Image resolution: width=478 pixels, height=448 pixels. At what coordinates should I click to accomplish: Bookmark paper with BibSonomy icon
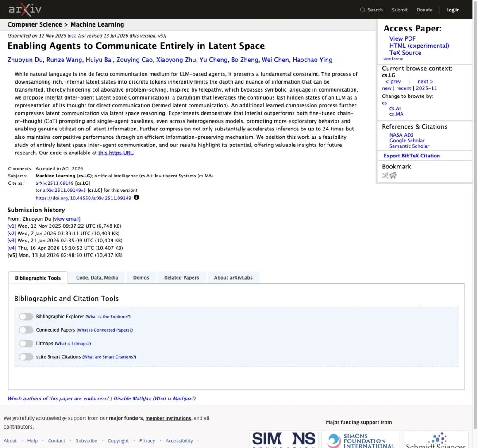coord(385,176)
